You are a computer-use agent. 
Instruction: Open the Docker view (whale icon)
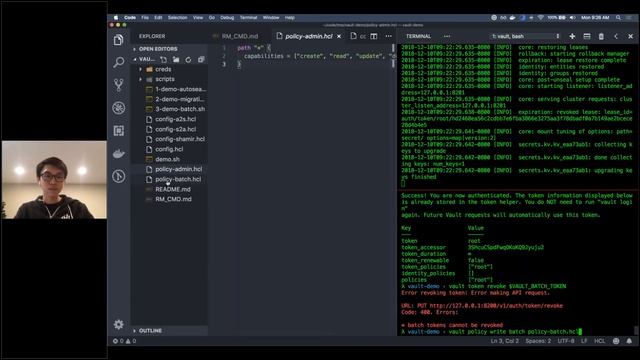click(x=118, y=153)
